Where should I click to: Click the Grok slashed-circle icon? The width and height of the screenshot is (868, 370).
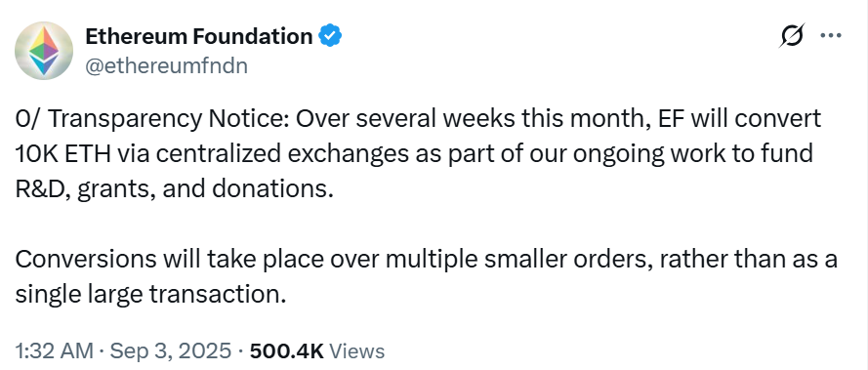pos(792,36)
